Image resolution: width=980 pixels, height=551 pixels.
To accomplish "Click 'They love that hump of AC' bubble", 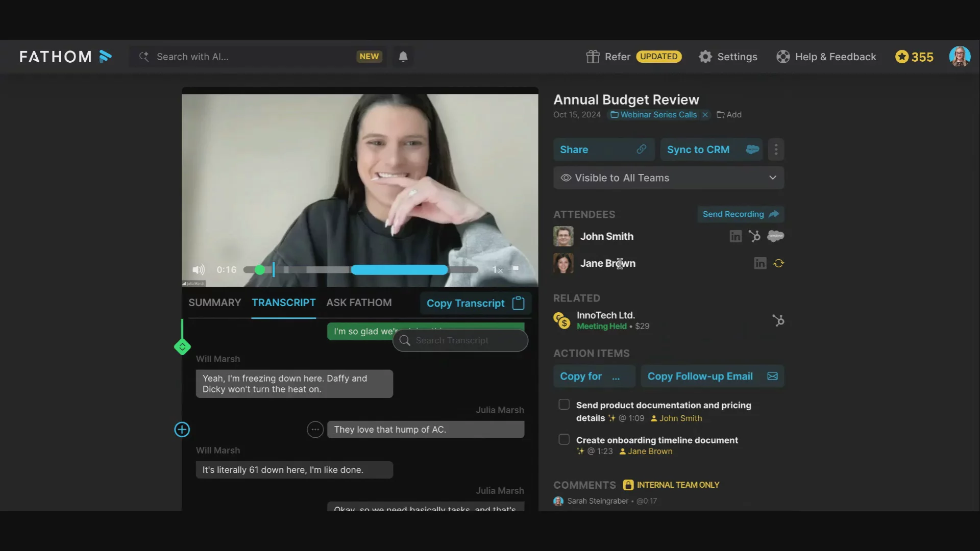I will coord(426,430).
